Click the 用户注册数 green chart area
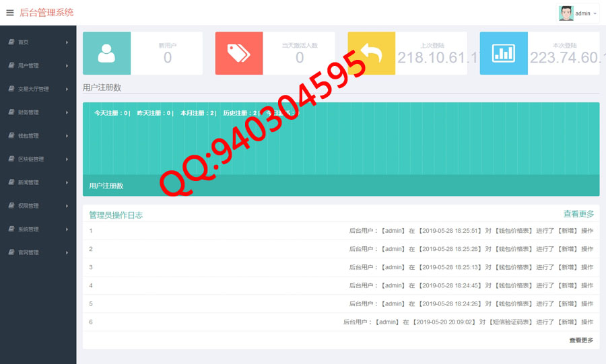 [x=341, y=145]
